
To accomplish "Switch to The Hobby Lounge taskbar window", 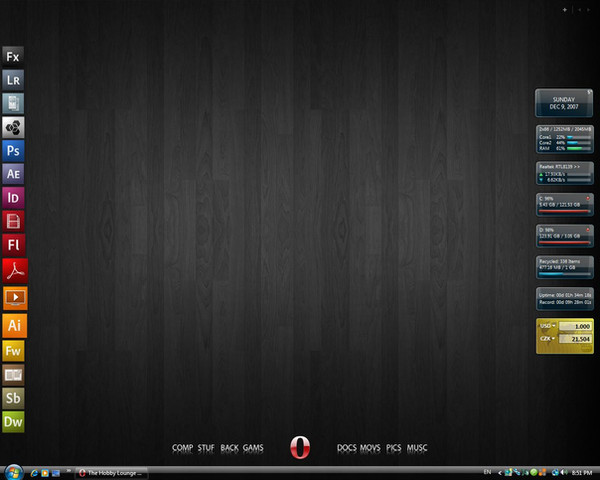I will [x=111, y=473].
